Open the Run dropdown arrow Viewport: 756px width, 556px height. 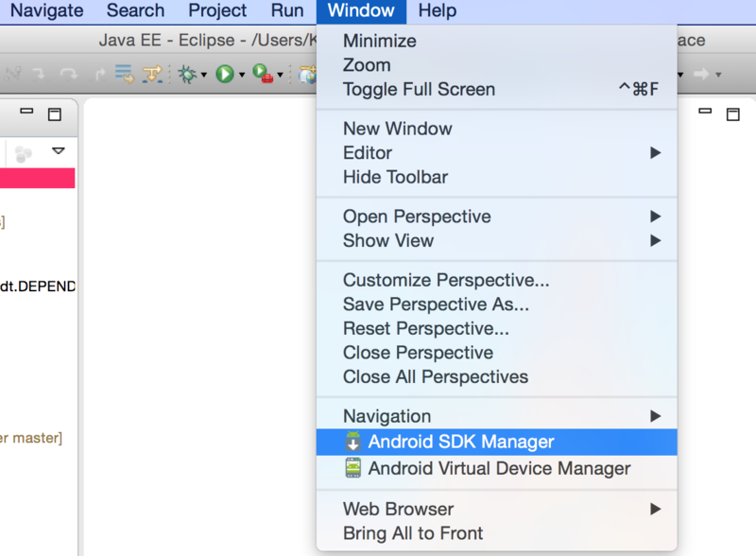(x=242, y=75)
